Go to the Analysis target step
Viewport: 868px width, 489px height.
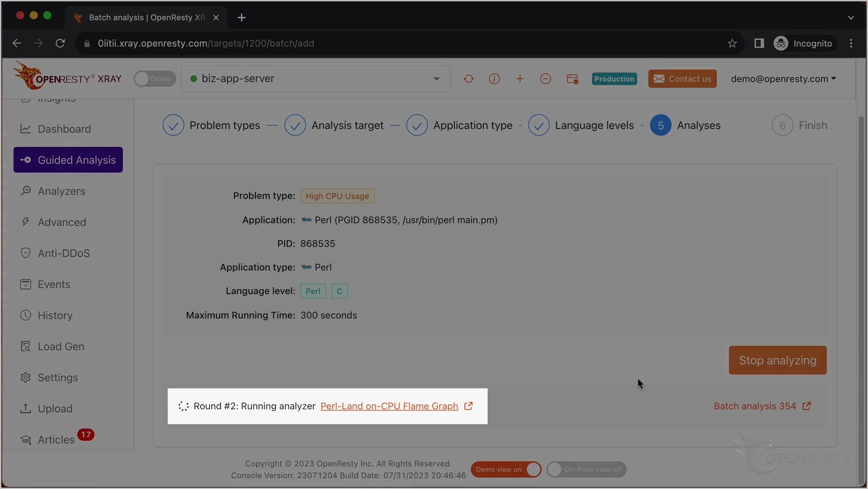click(x=334, y=125)
